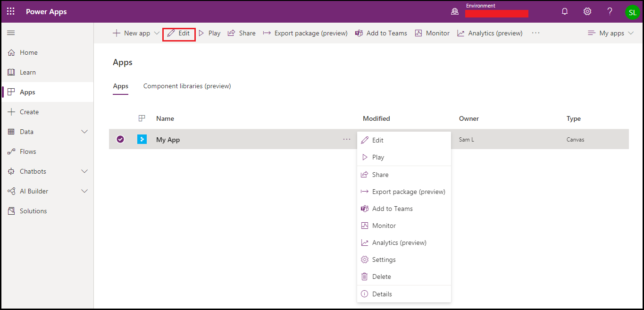The width and height of the screenshot is (644, 310).
Task: Choose Export package (preview) in context menu
Action: click(x=404, y=192)
